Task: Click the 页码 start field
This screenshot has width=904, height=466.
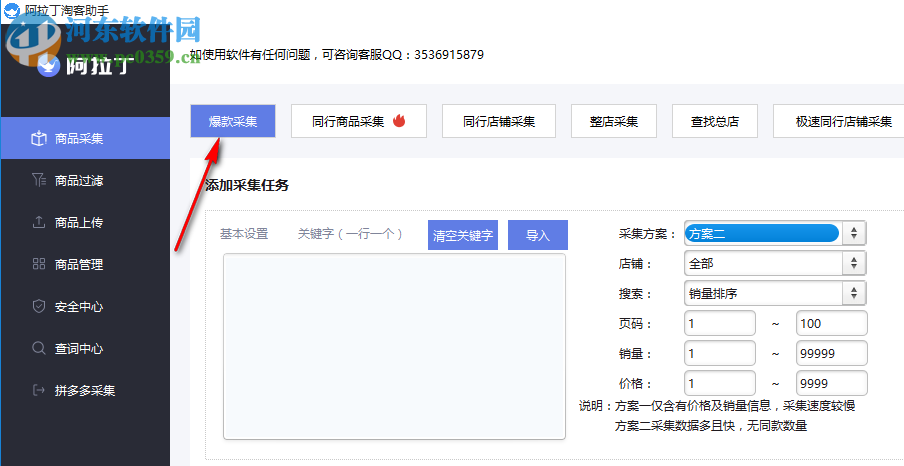Action: click(x=720, y=324)
